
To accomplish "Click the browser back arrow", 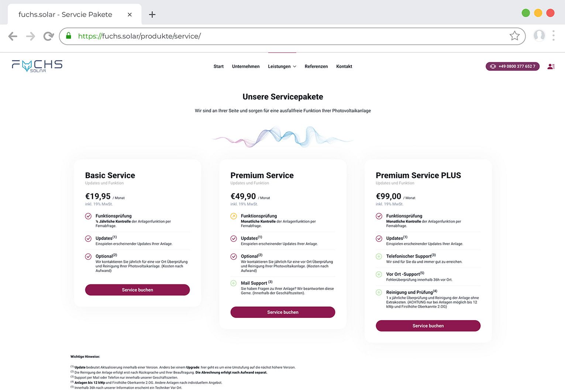I will point(13,36).
